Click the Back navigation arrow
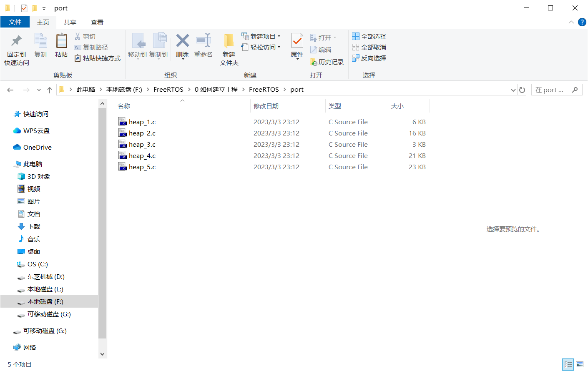The image size is (588, 371). click(x=10, y=90)
